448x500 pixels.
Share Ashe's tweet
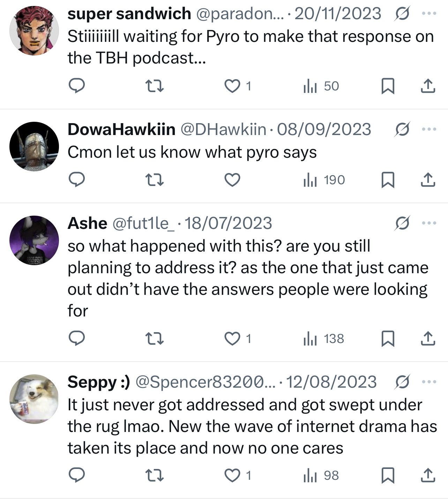[428, 338]
